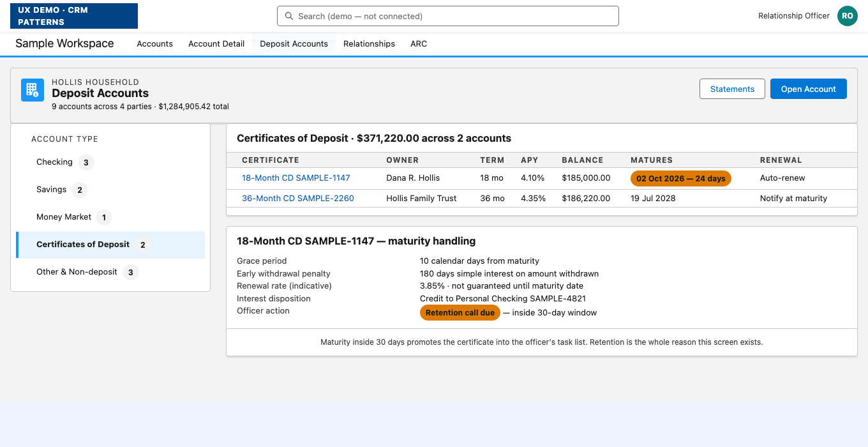The image size is (868, 447).
Task: Choose Other & Non-deposit account type
Action: tap(110, 272)
